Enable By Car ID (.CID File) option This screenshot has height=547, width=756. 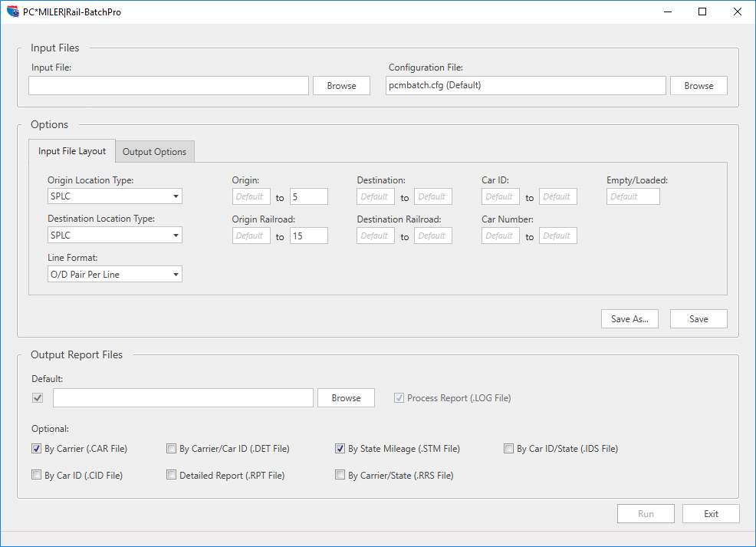click(37, 476)
